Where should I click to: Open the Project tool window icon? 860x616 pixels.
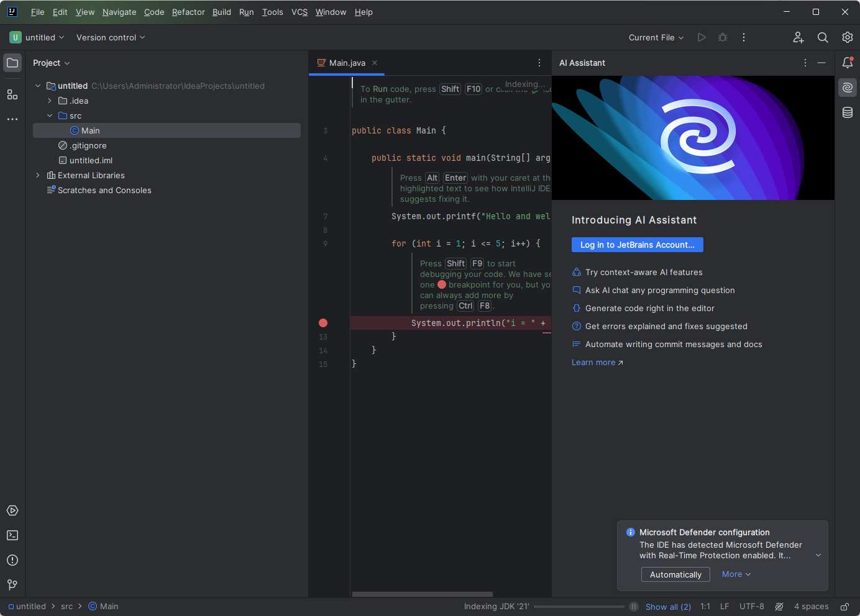pyautogui.click(x=12, y=63)
